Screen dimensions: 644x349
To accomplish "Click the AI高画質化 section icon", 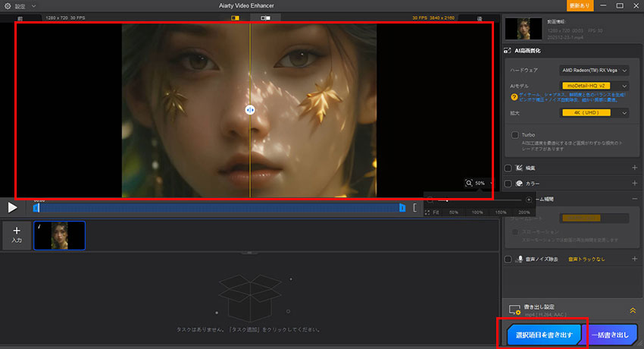I will pos(507,51).
